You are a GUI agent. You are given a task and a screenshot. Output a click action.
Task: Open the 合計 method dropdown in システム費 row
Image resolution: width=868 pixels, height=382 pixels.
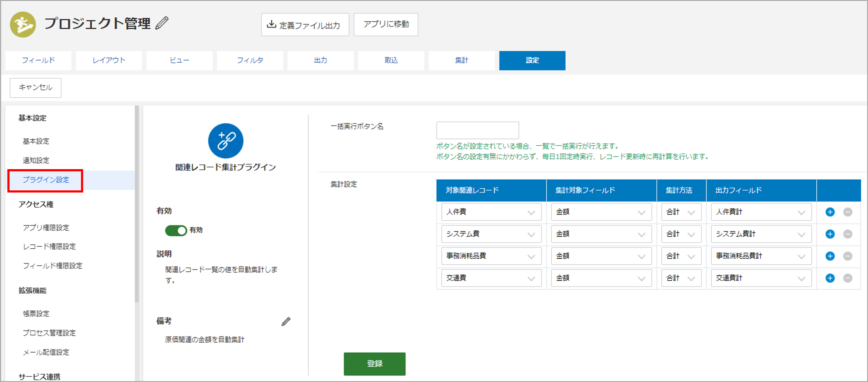681,234
